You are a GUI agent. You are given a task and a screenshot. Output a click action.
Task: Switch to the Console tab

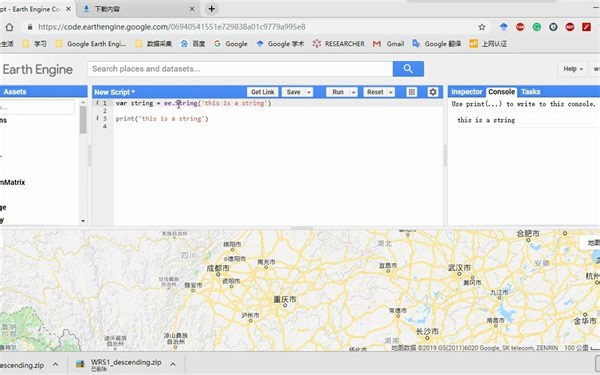502,92
